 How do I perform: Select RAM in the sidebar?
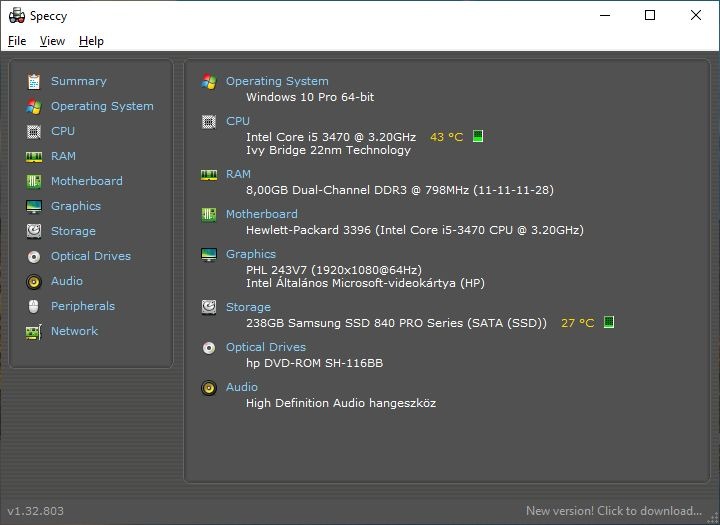pyautogui.click(x=63, y=156)
